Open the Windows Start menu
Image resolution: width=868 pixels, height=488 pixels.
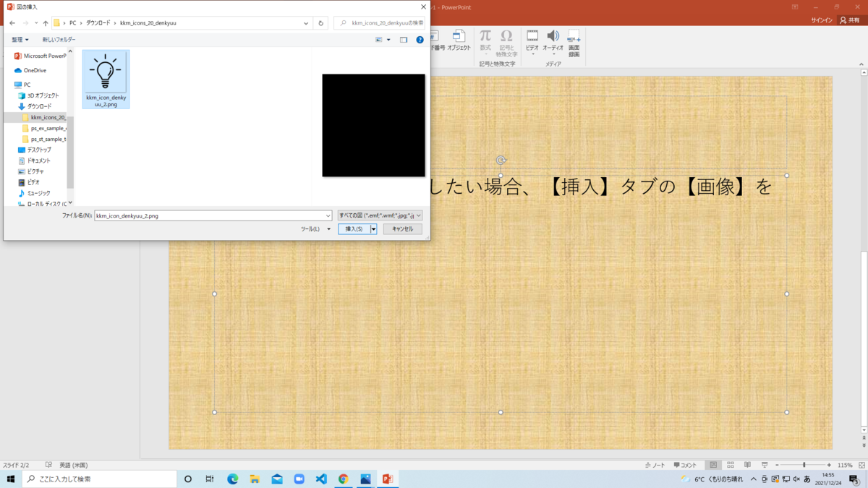tap(10, 479)
